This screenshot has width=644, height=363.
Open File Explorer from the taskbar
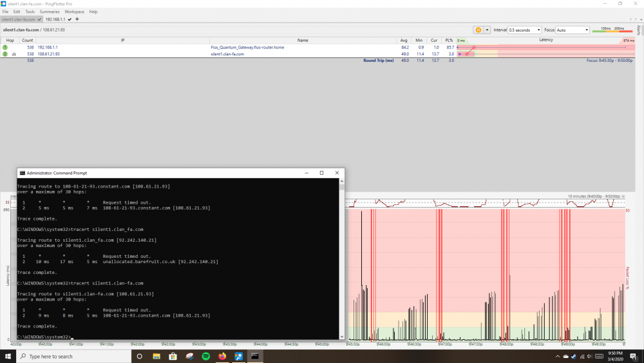pyautogui.click(x=156, y=357)
